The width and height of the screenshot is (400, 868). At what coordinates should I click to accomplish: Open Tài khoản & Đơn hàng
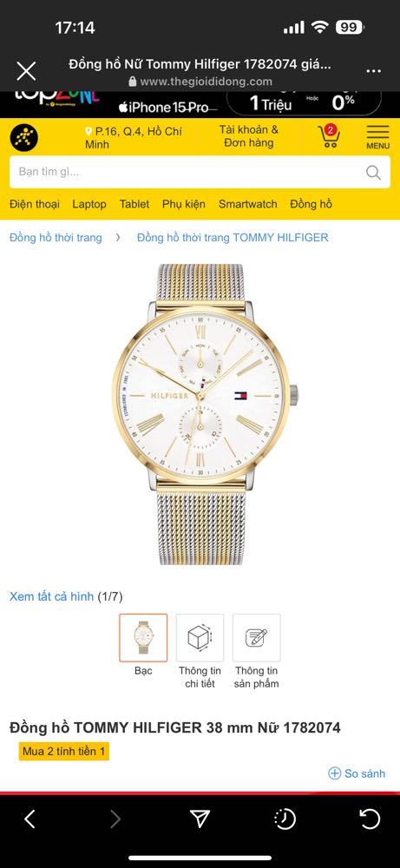248,136
